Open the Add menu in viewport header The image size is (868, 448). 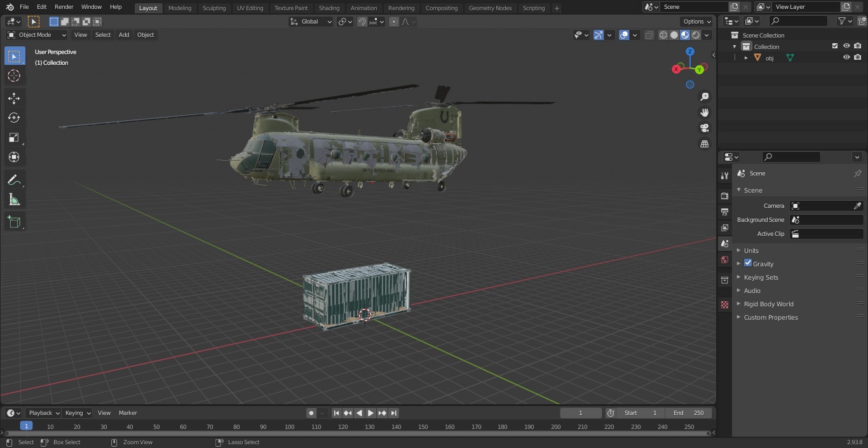pyautogui.click(x=124, y=35)
